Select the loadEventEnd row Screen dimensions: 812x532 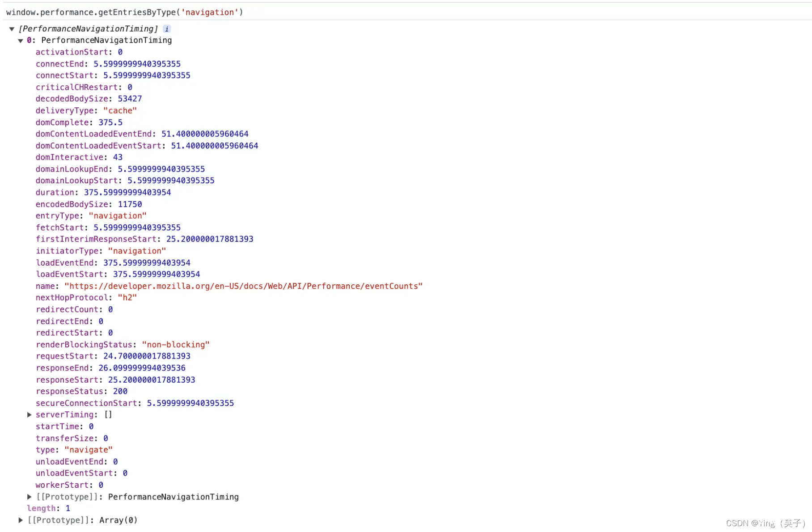[113, 262]
